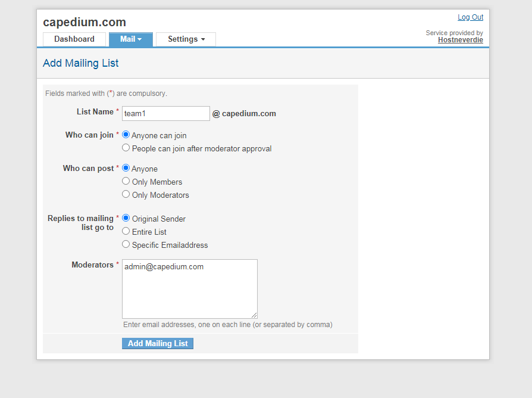The height and width of the screenshot is (398, 532).
Task: Choose 'People can join after moderator approval'
Action: (x=126, y=148)
